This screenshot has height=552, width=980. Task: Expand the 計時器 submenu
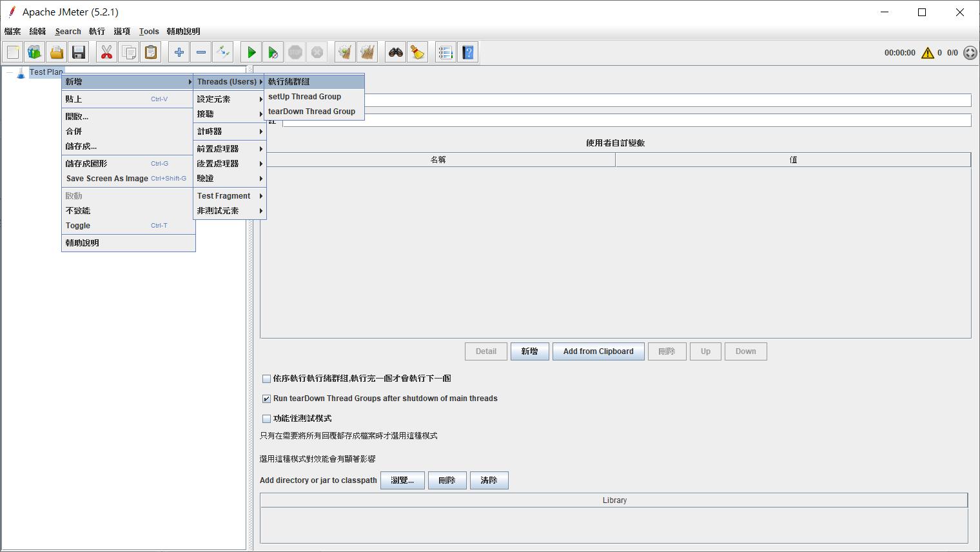(230, 132)
